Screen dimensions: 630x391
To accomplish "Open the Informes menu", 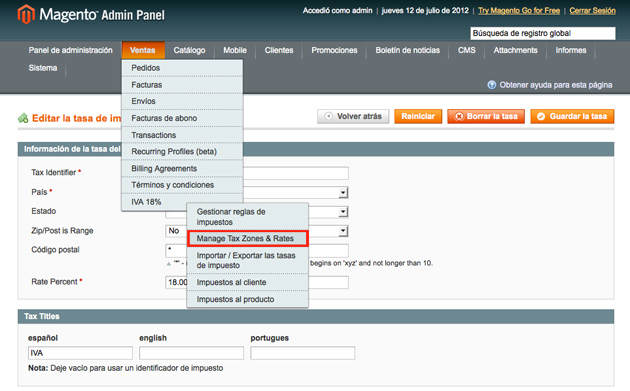I will [571, 50].
